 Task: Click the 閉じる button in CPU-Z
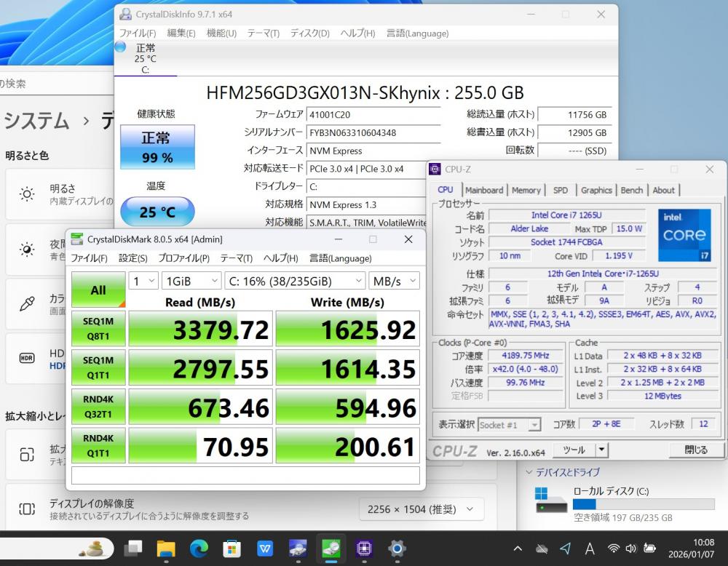tap(696, 450)
